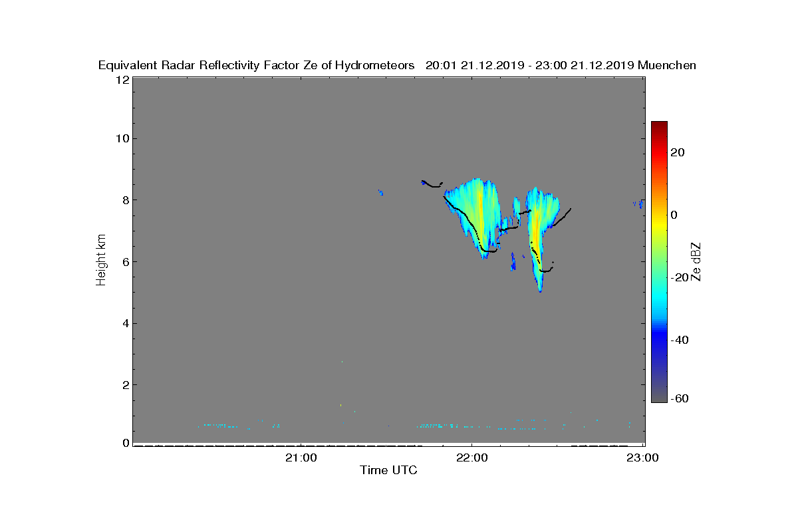The image size is (798, 532).
Task: Click the height tick label 8
Action: tap(125, 199)
